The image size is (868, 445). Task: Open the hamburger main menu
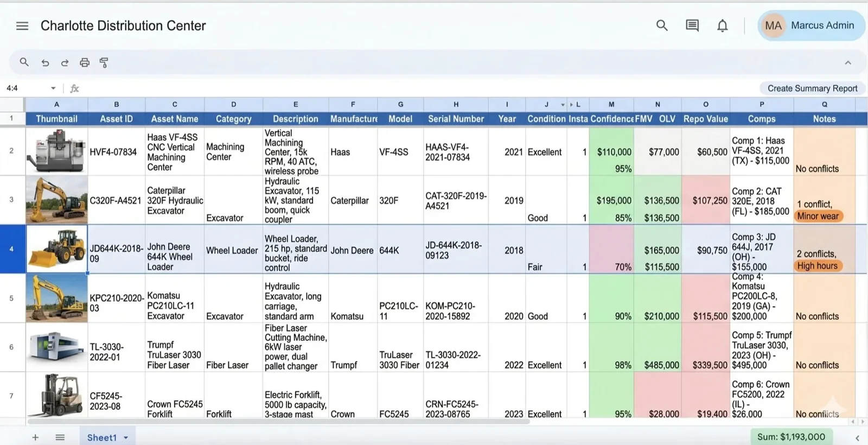point(22,26)
